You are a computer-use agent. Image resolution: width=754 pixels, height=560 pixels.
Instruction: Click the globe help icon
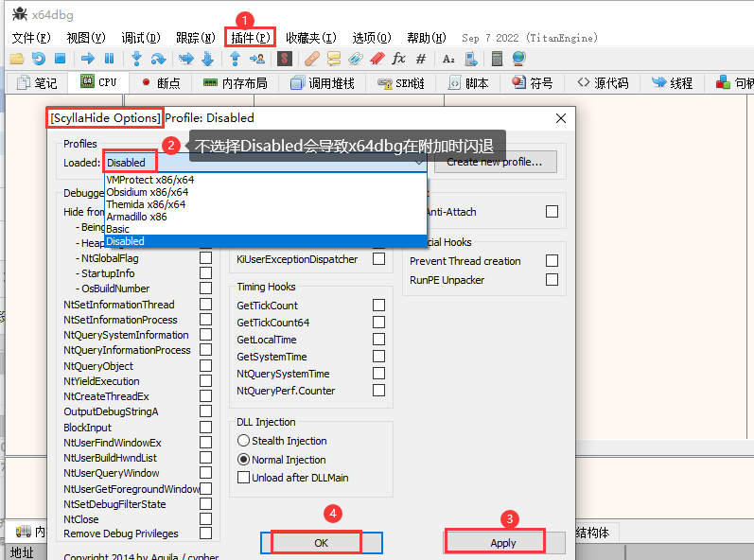(x=518, y=59)
